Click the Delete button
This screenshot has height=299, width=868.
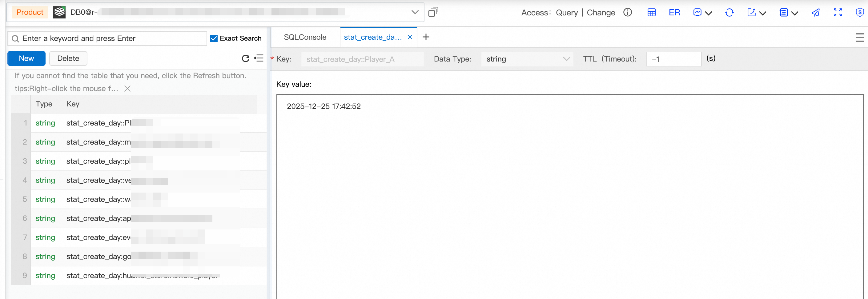[68, 58]
